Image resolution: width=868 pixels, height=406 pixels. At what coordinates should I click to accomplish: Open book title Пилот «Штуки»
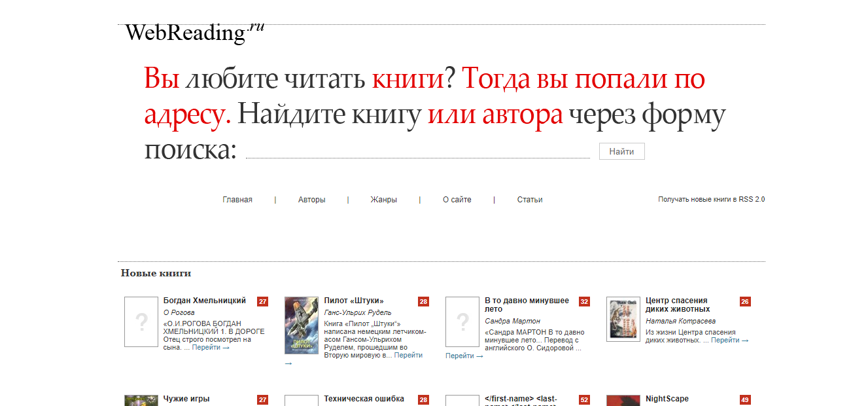[354, 301]
